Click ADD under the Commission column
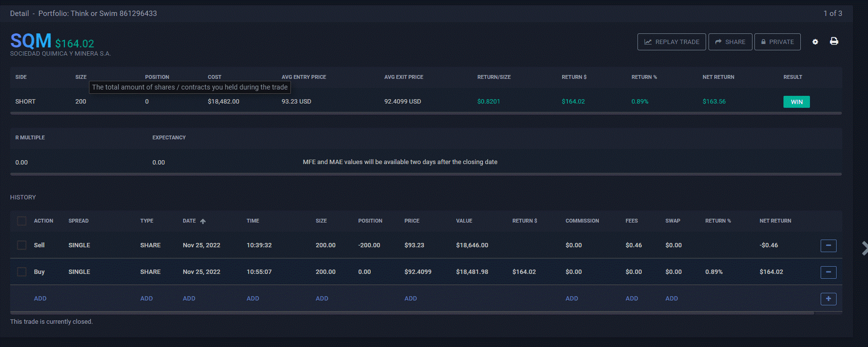Screen dimensions: 868x347 click(x=572, y=299)
